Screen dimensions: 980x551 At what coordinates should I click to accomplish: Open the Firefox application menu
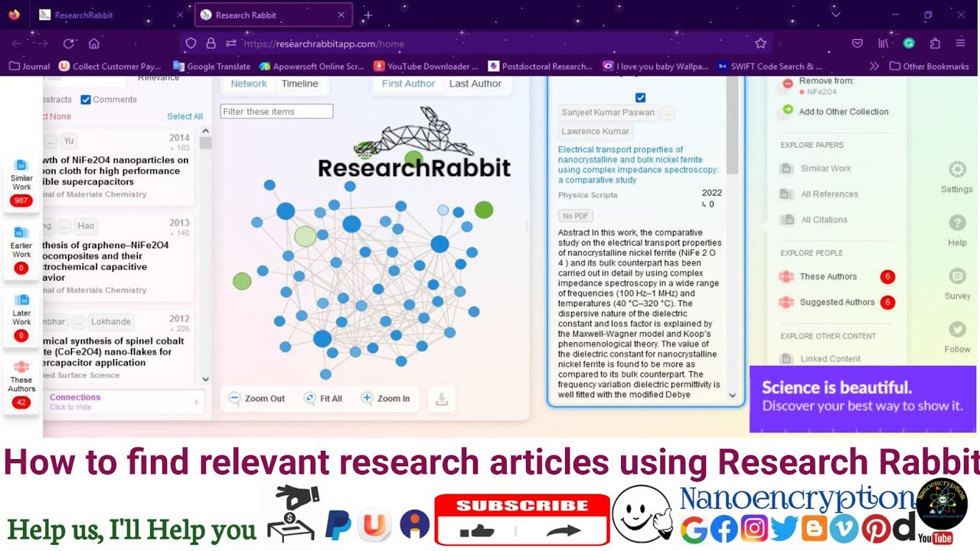(x=960, y=44)
